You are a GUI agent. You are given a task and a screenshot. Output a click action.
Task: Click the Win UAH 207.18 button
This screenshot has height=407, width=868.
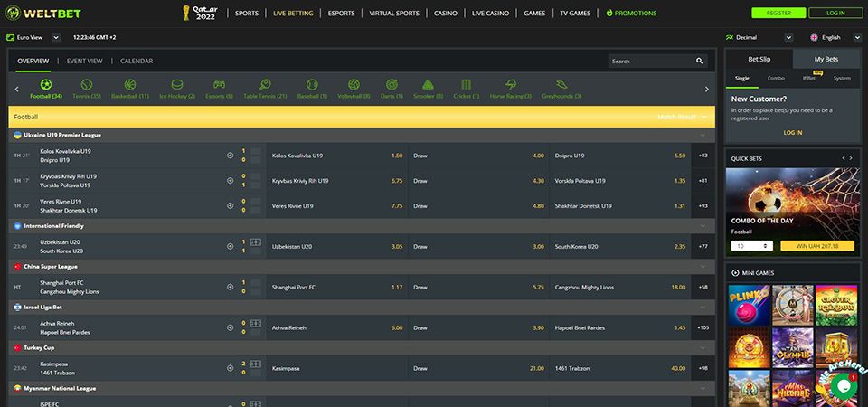817,246
